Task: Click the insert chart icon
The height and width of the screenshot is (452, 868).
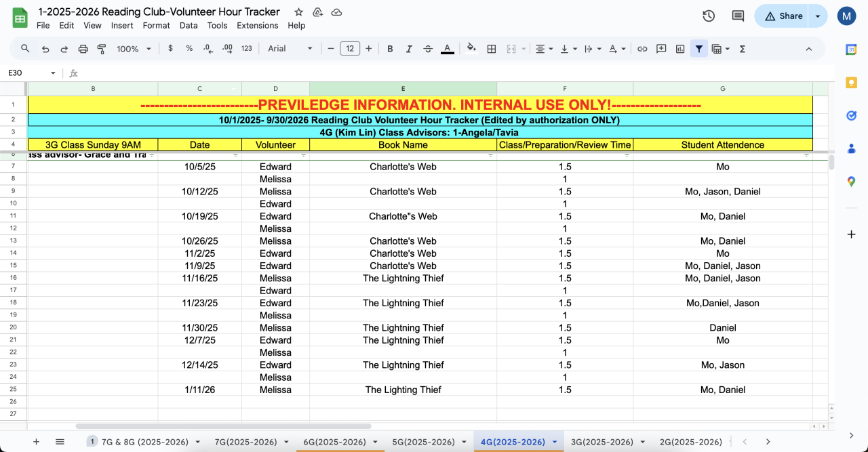Action: [680, 49]
